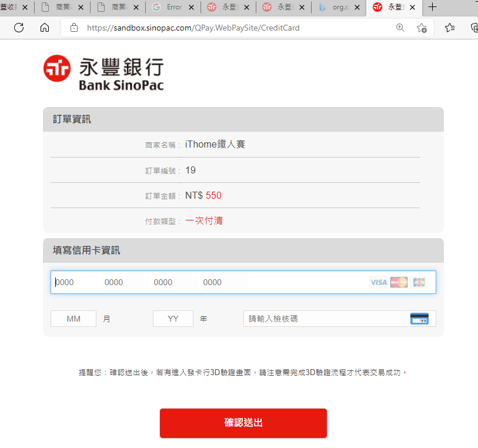Click the JCB card logo
Image resolution: width=478 pixels, height=448 pixels.
419,283
